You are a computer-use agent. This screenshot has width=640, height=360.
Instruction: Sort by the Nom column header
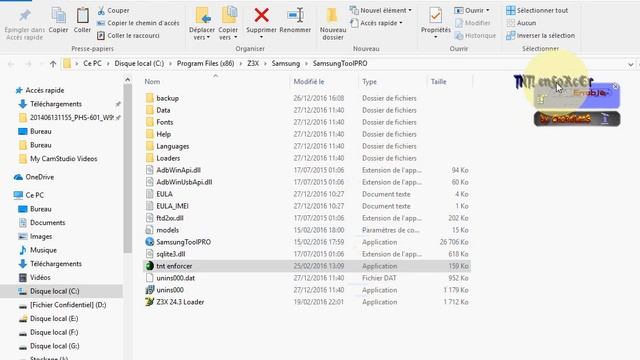152,82
